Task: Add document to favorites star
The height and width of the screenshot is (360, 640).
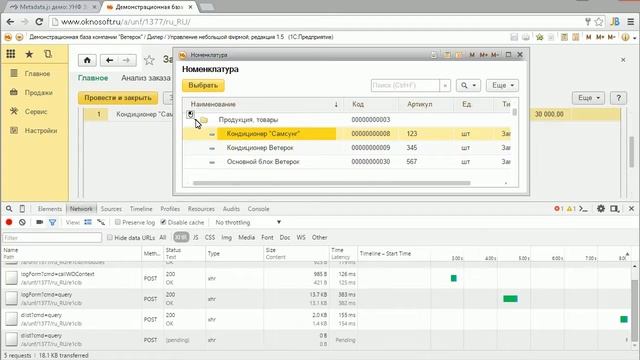Action: (x=149, y=60)
